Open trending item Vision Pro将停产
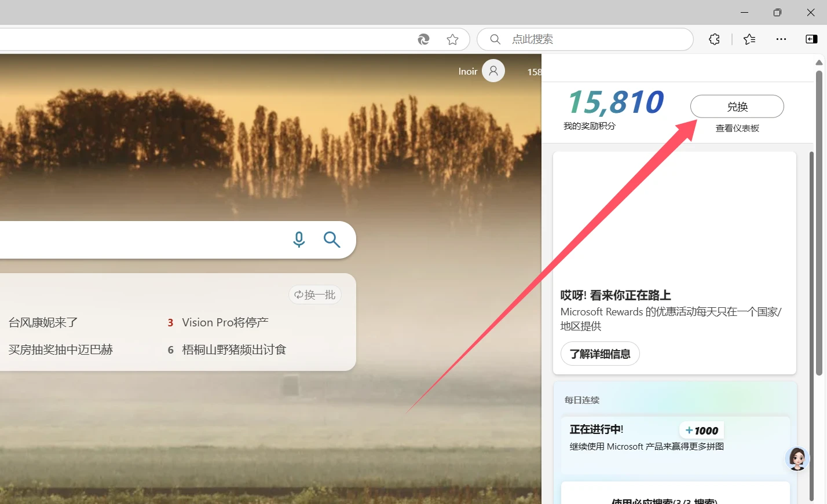This screenshot has height=504, width=827. (x=225, y=322)
